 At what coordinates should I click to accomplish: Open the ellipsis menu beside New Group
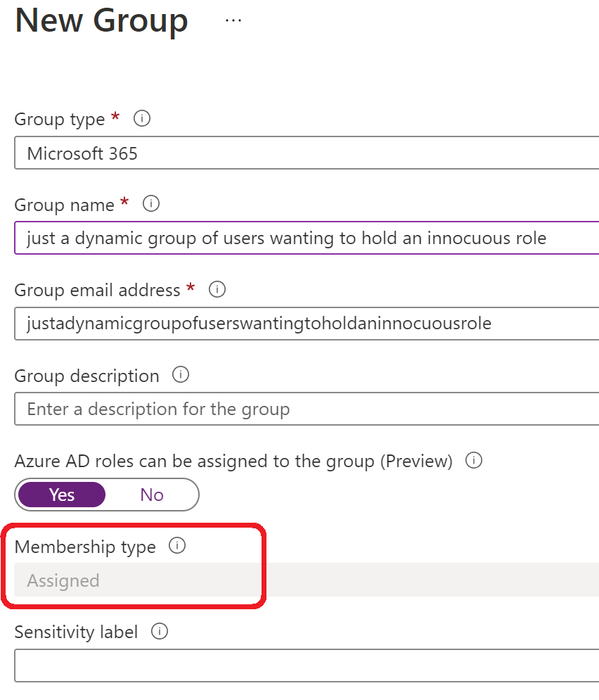pos(233,20)
